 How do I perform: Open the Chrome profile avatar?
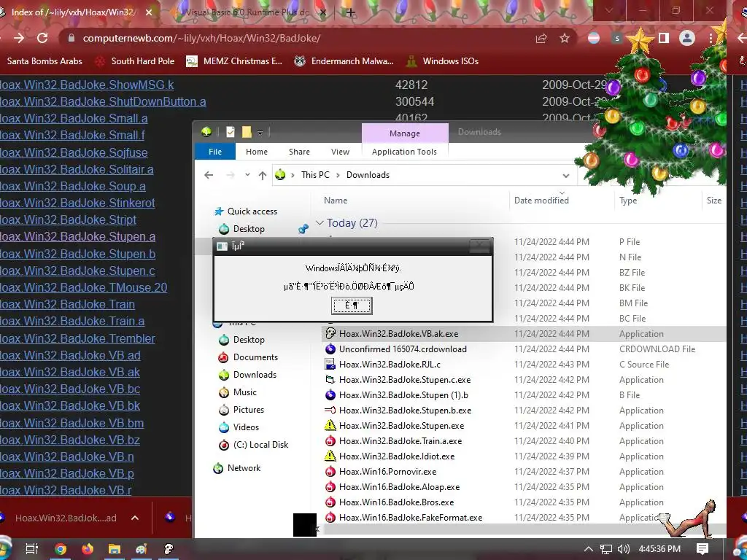(687, 38)
